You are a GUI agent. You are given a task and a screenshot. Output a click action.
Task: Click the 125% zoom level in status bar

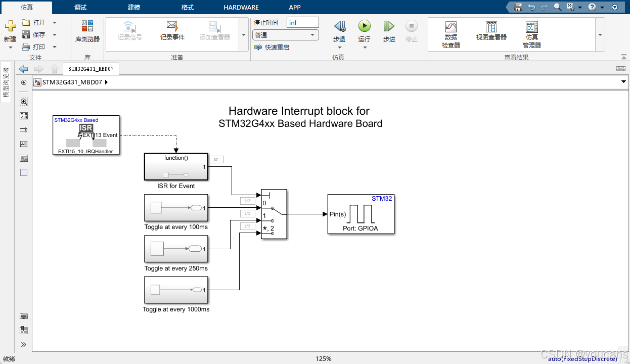coord(324,359)
